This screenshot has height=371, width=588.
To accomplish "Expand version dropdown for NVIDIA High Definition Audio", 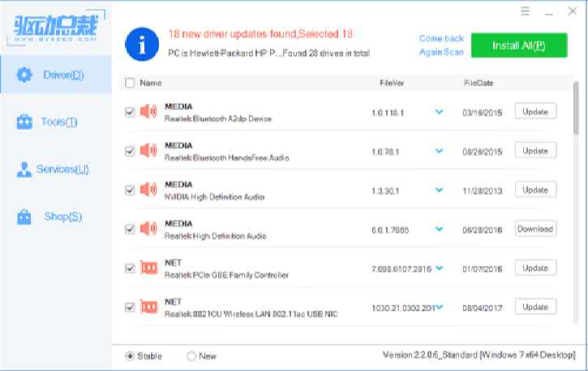I will click(440, 190).
